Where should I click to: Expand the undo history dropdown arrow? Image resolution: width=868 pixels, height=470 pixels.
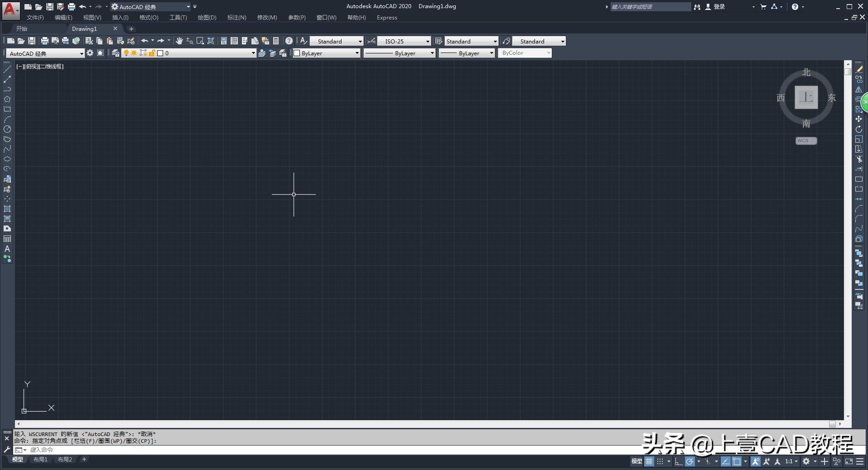tap(153, 41)
